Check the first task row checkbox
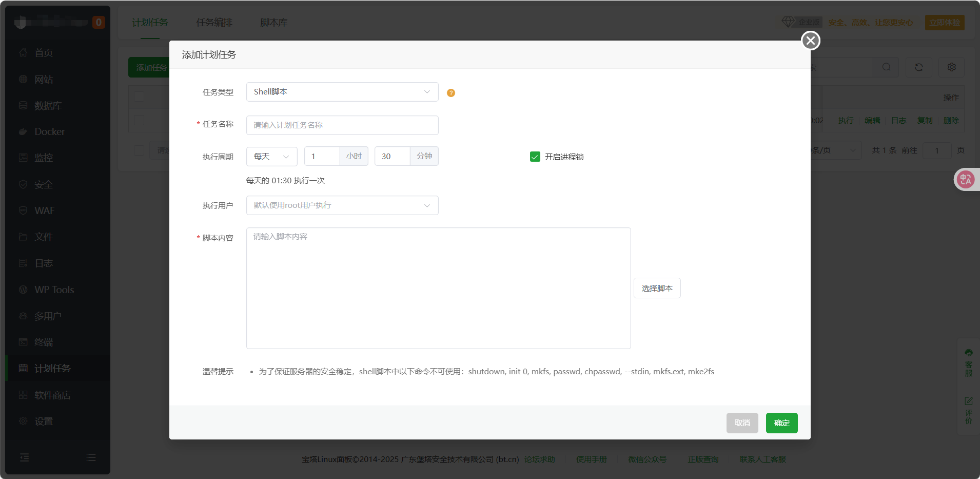The width and height of the screenshot is (980, 479). 139,120
